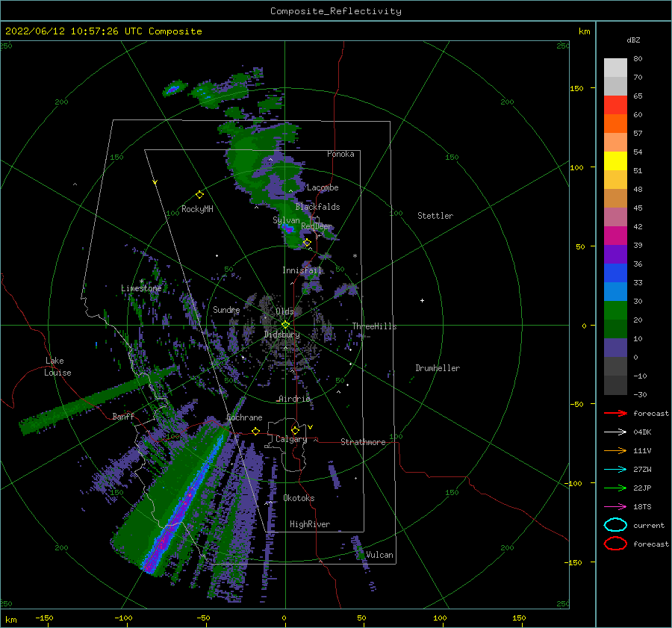
Task: Click the Olds city label
Action: point(284,311)
